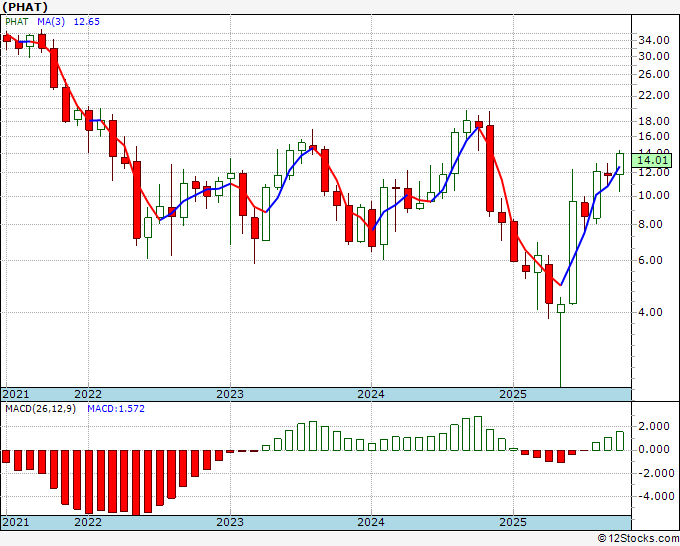Click 2024 on the price chart timeline
The image size is (680, 546).
pos(371,394)
